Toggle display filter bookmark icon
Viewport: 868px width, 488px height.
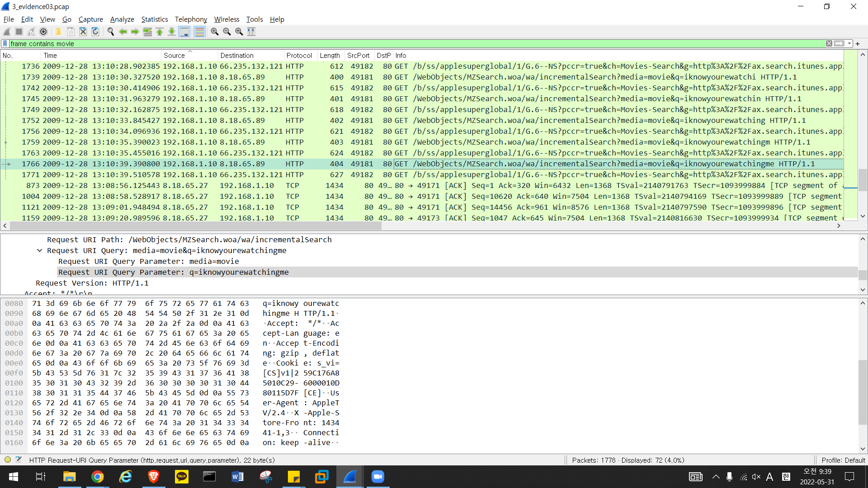coord(5,44)
